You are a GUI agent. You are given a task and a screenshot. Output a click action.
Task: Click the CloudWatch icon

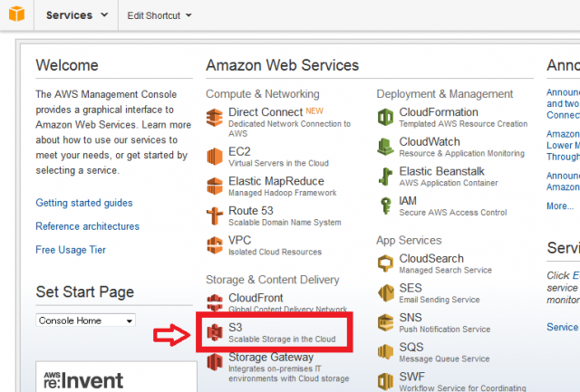(x=385, y=147)
